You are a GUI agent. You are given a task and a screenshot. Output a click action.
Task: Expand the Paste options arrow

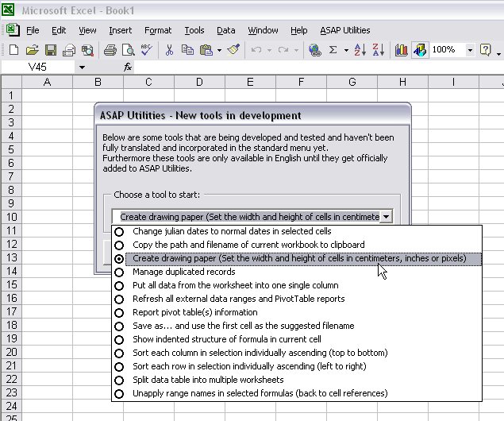click(x=219, y=50)
